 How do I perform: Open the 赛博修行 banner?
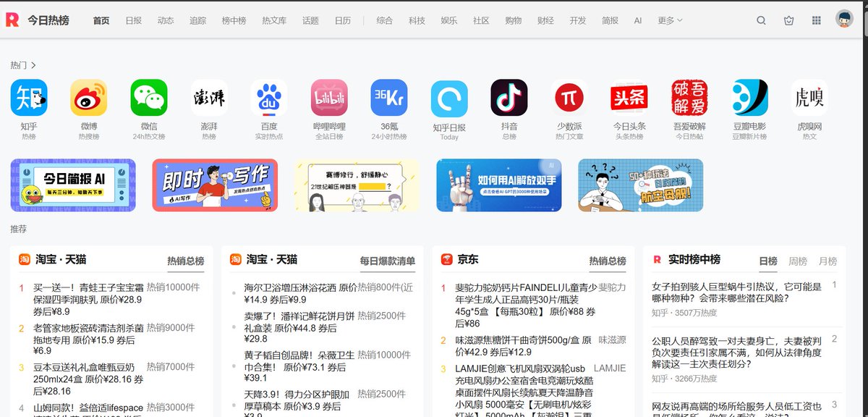(x=357, y=185)
